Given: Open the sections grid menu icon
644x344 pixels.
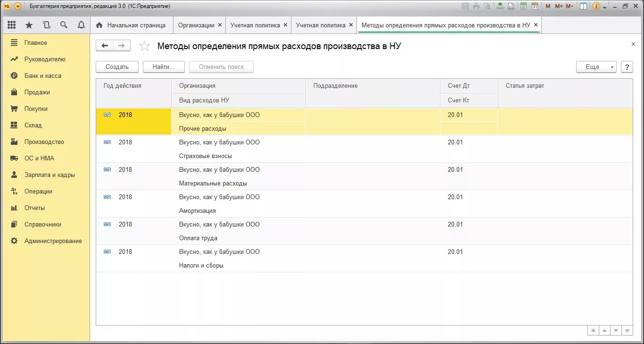Looking at the screenshot, I should (x=12, y=25).
